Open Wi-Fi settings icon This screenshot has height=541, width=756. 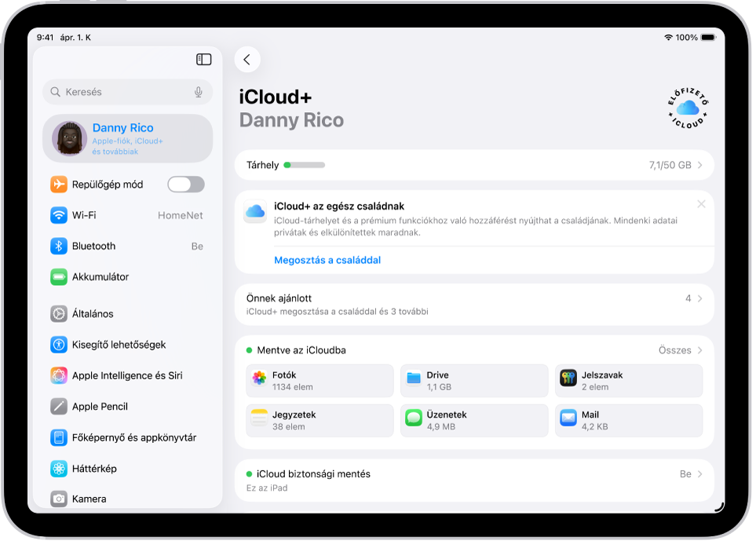[59, 215]
